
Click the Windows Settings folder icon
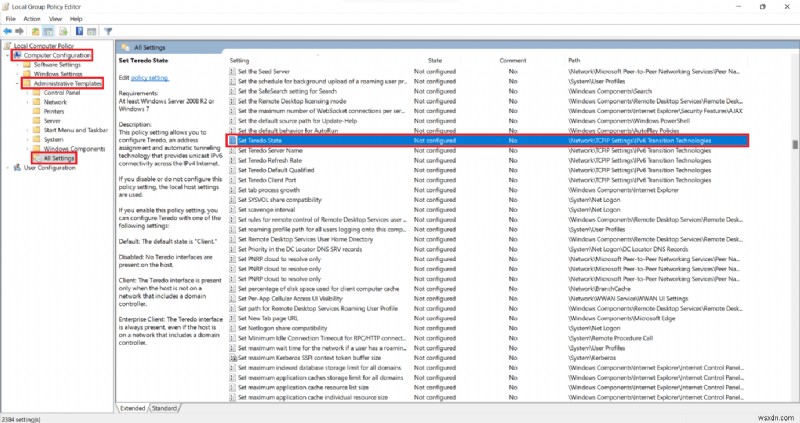click(28, 74)
